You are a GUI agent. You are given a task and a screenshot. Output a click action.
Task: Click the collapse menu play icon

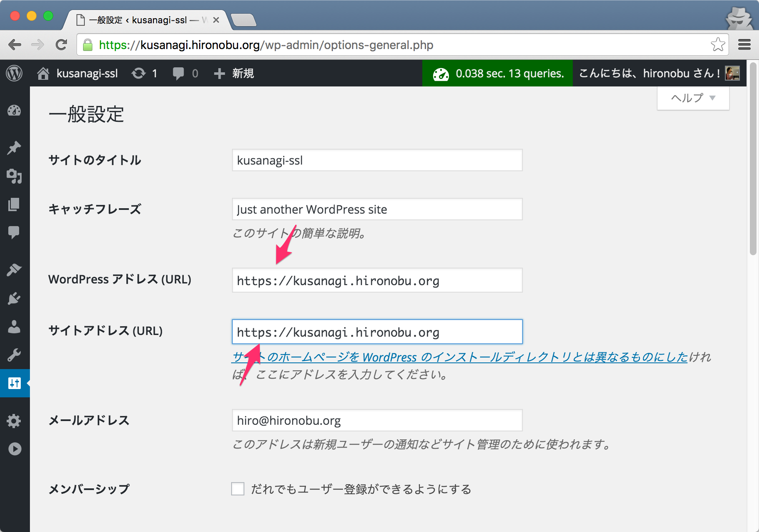[x=15, y=449]
